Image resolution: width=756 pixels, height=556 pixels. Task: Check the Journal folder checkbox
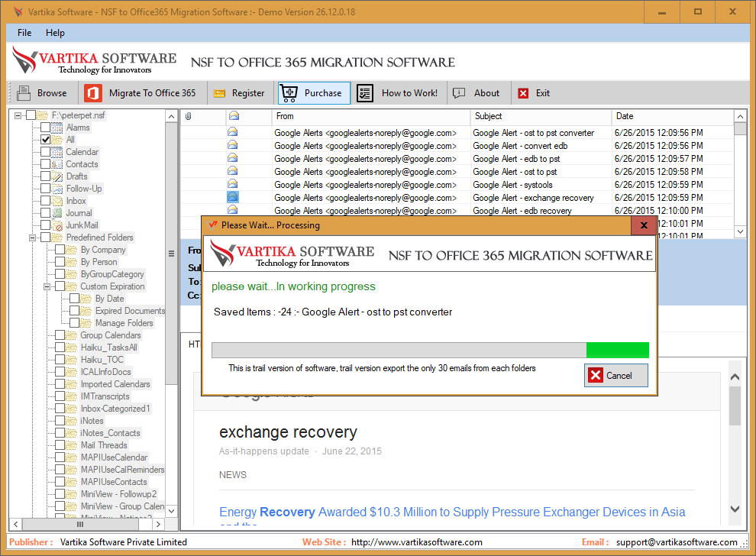(45, 212)
